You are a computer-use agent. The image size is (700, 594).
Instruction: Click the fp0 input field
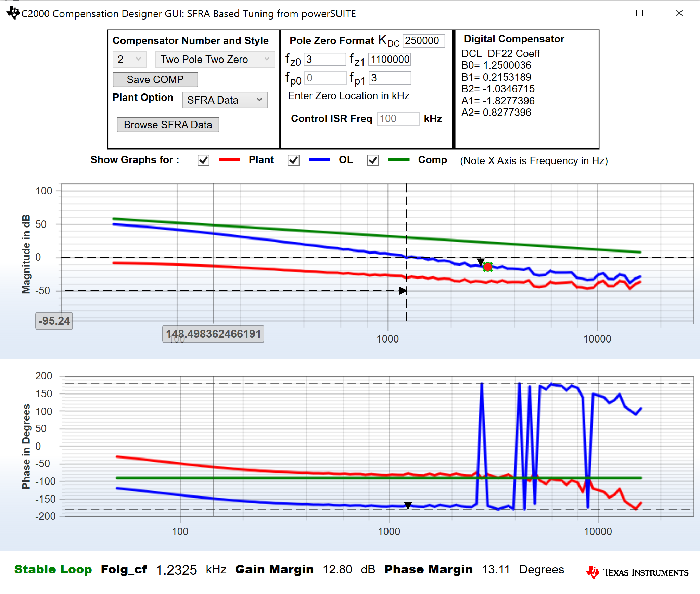pos(325,78)
